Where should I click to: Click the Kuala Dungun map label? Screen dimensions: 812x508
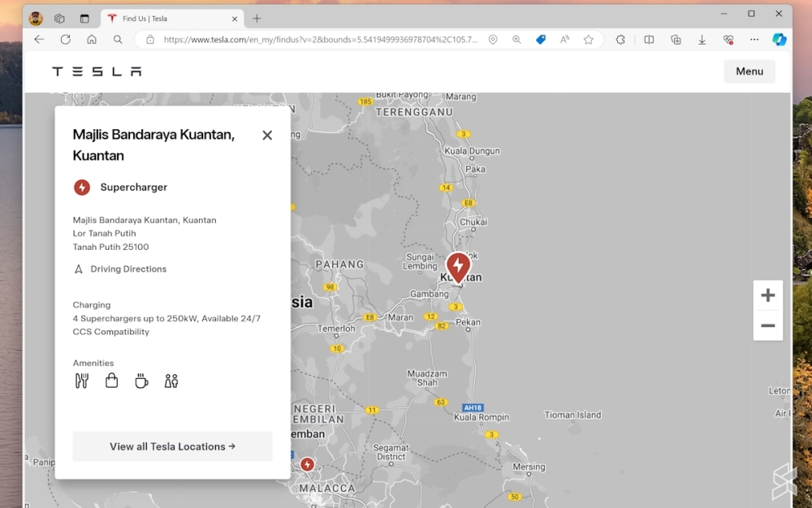[473, 151]
